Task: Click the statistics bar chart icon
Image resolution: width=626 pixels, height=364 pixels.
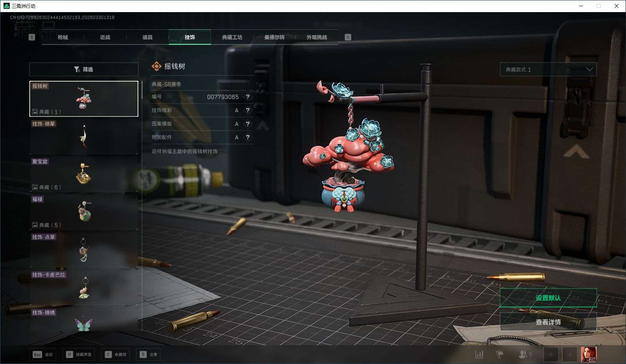Action: [x=479, y=354]
